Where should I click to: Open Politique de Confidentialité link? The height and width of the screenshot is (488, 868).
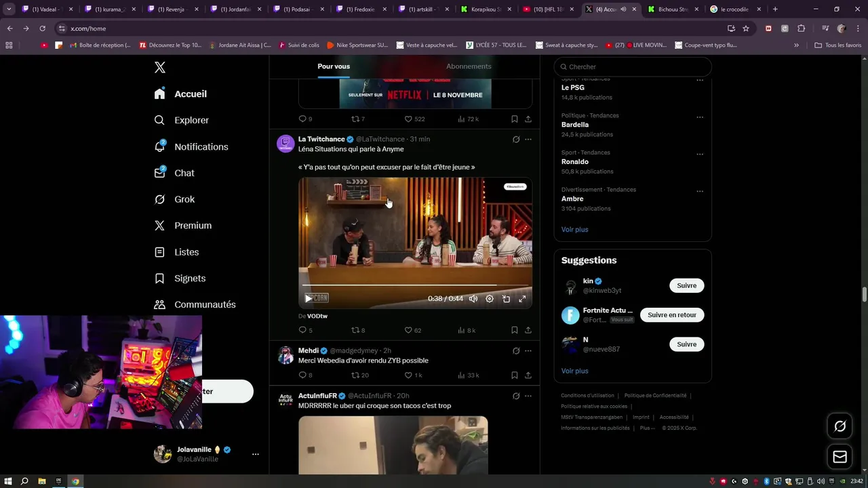tap(655, 396)
